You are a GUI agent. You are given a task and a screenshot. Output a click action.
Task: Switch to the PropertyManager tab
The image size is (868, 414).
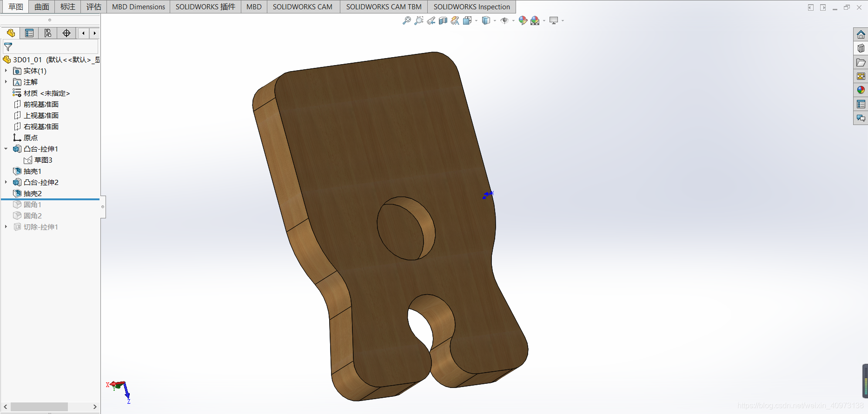29,33
